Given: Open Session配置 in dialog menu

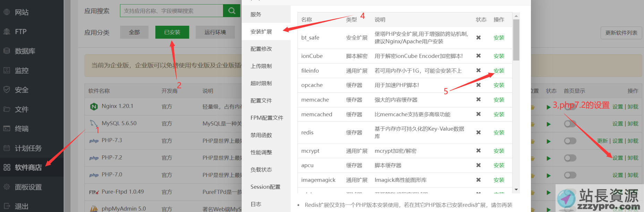Looking at the screenshot, I should point(266,187).
